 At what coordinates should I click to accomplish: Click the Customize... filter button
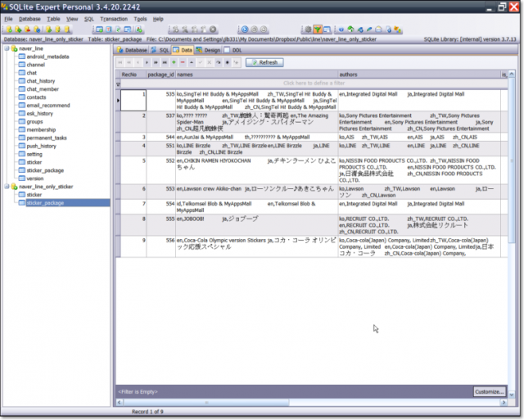click(x=490, y=391)
